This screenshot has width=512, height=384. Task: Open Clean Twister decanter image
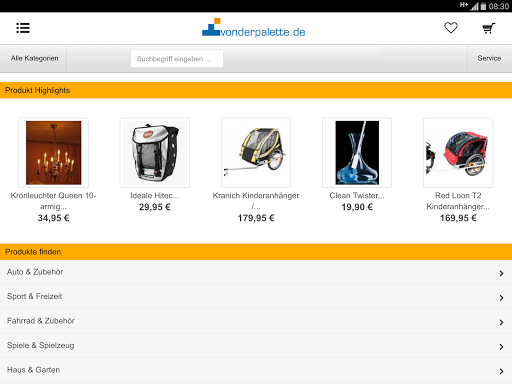pyautogui.click(x=357, y=153)
